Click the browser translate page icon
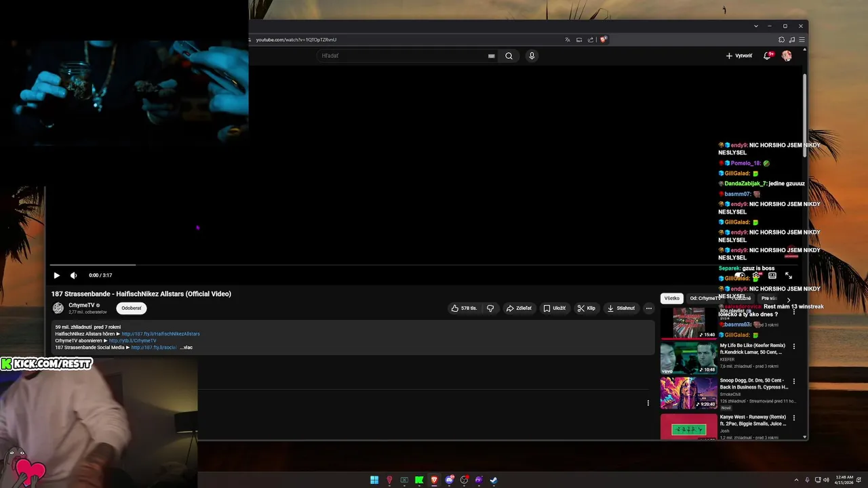The width and height of the screenshot is (868, 488). click(x=568, y=40)
